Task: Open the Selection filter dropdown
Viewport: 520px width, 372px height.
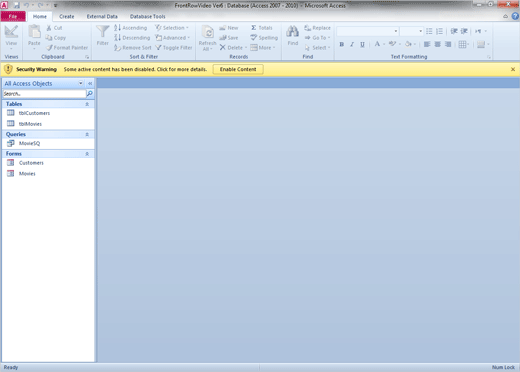Action: (x=172, y=28)
